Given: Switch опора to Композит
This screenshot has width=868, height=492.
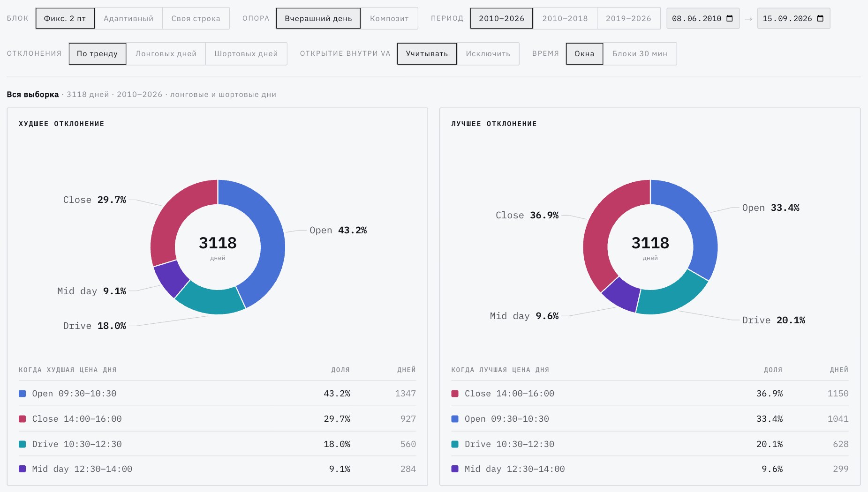Looking at the screenshot, I should pos(389,18).
